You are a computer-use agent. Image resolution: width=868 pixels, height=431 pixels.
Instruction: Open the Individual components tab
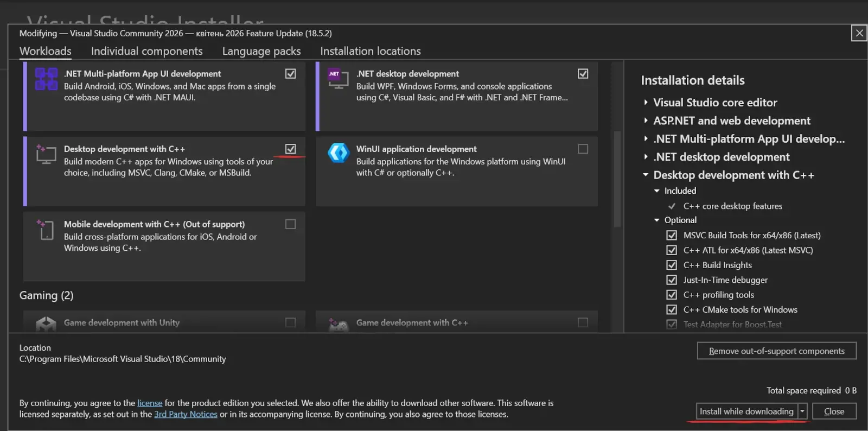tap(146, 51)
